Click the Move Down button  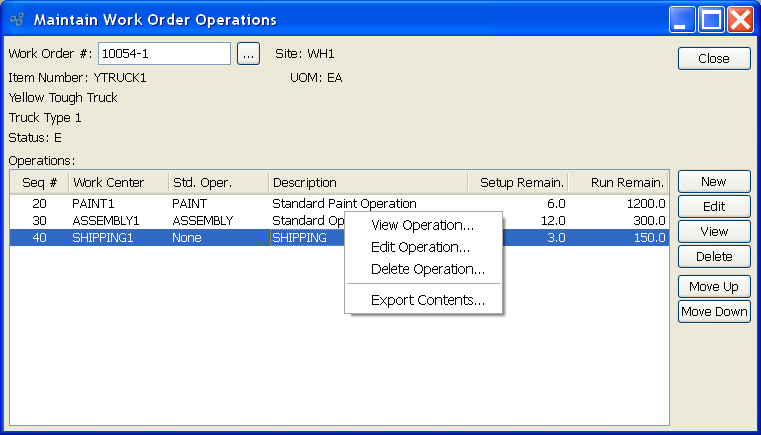point(713,312)
